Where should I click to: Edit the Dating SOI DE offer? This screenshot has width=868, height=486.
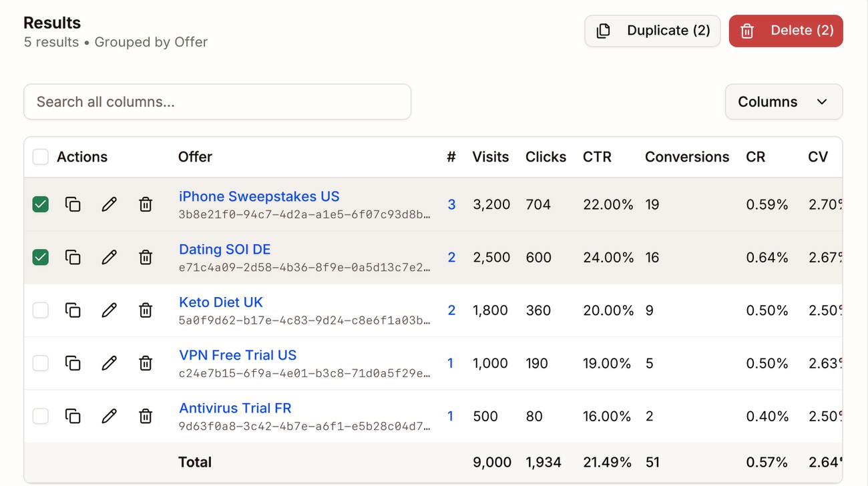109,257
